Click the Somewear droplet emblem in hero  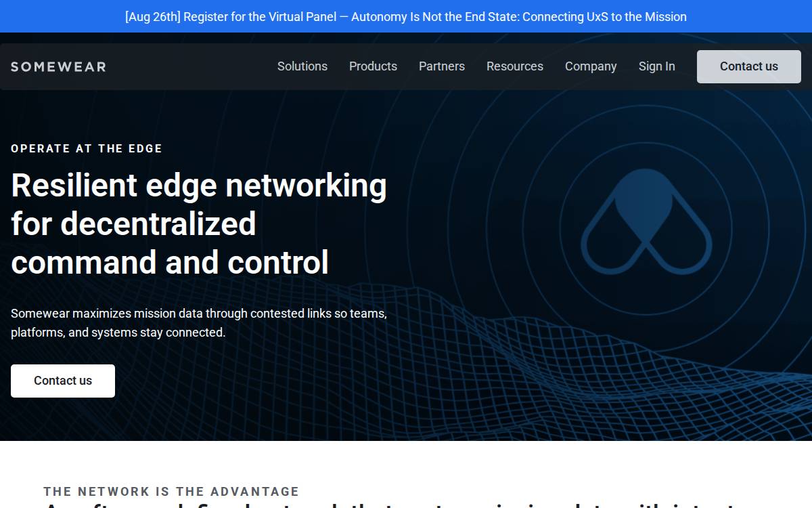[646, 221]
